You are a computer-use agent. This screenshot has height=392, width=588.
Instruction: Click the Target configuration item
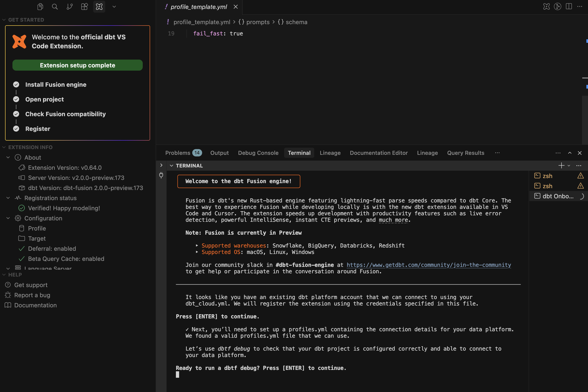[78, 239]
